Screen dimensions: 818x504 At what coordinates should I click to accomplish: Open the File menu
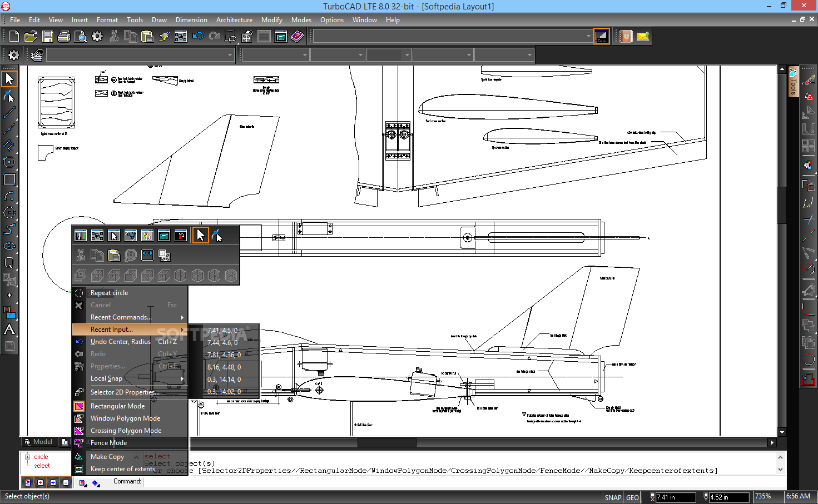tap(15, 20)
